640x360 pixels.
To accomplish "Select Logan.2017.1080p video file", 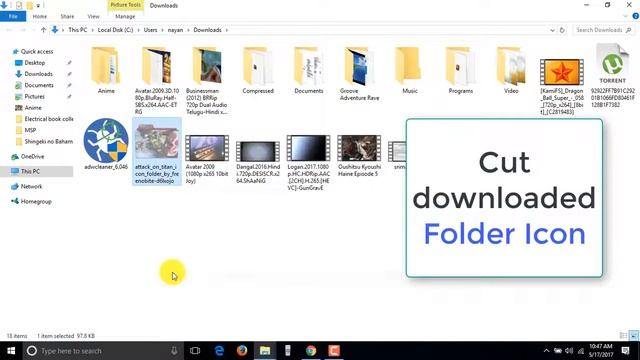I will click(309, 162).
